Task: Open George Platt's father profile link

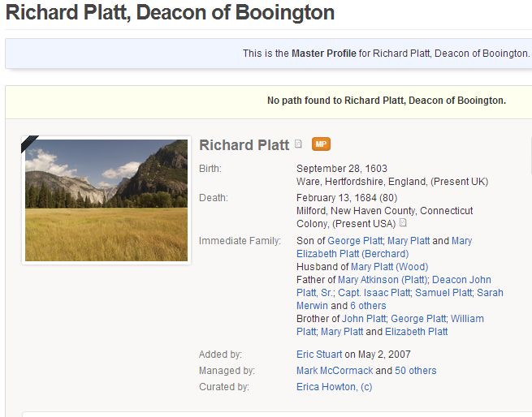Action: coord(355,241)
